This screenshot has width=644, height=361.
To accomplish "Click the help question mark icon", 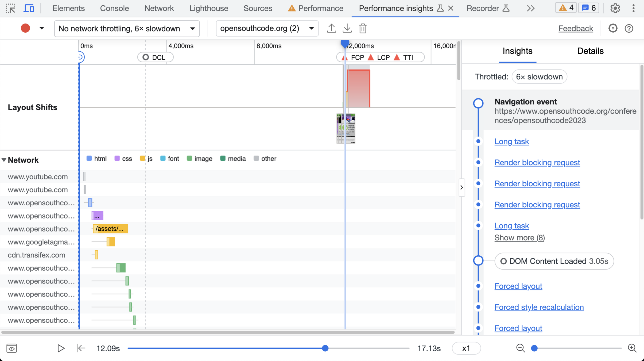I will pyautogui.click(x=629, y=28).
